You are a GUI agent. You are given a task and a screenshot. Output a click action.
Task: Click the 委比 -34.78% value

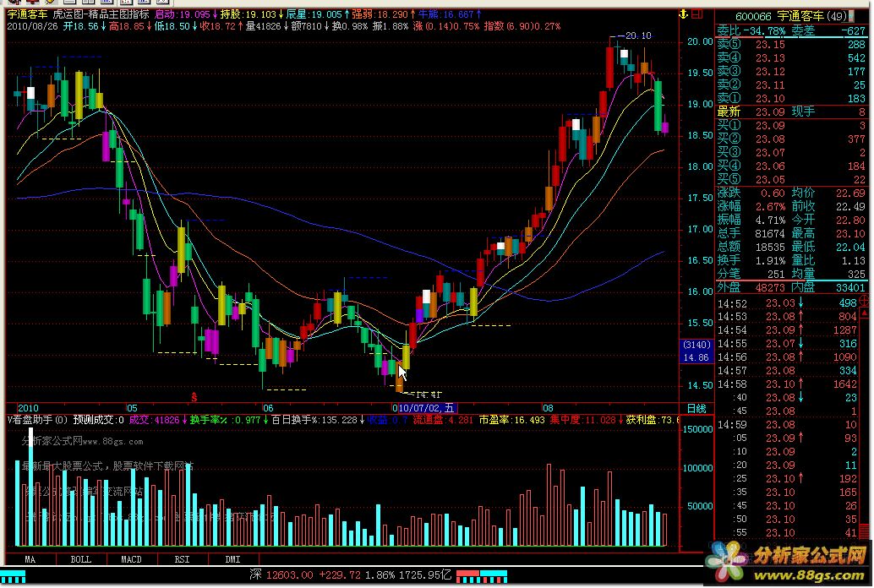point(751,30)
